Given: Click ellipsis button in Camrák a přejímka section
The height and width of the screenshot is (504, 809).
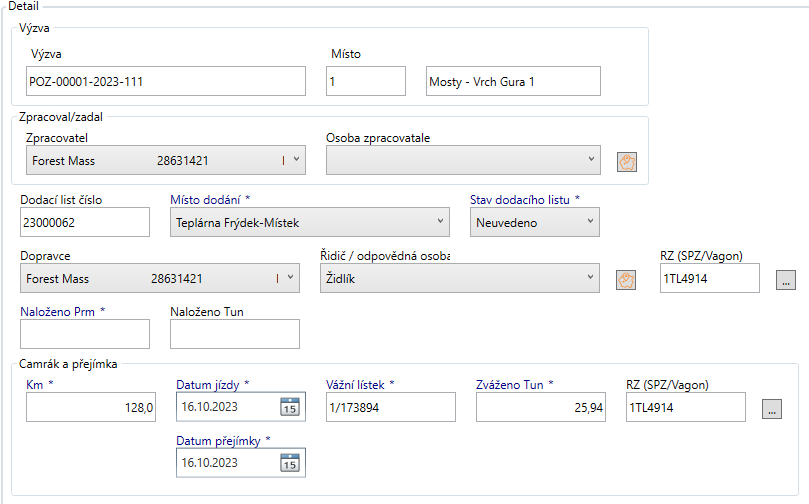Looking at the screenshot, I should [771, 408].
